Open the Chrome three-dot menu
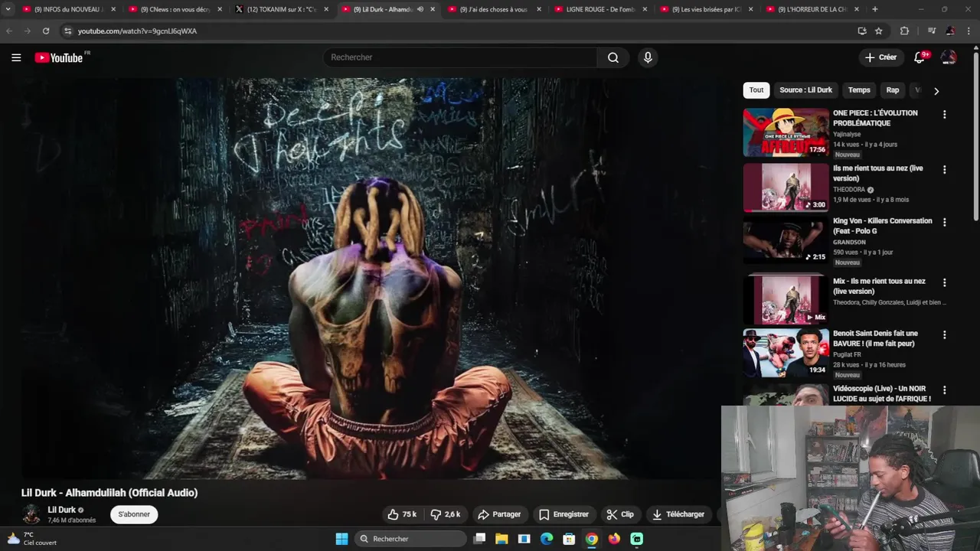This screenshot has width=980, height=551. tap(969, 31)
